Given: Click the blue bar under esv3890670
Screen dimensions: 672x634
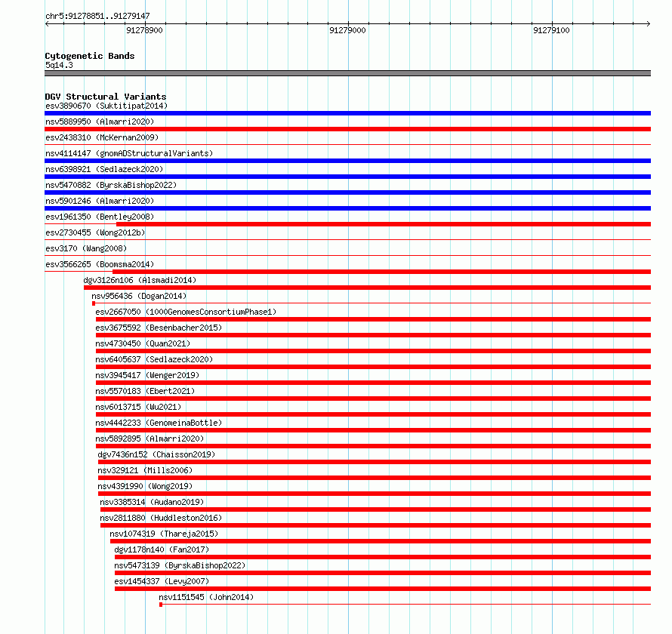Looking at the screenshot, I should click(347, 113).
